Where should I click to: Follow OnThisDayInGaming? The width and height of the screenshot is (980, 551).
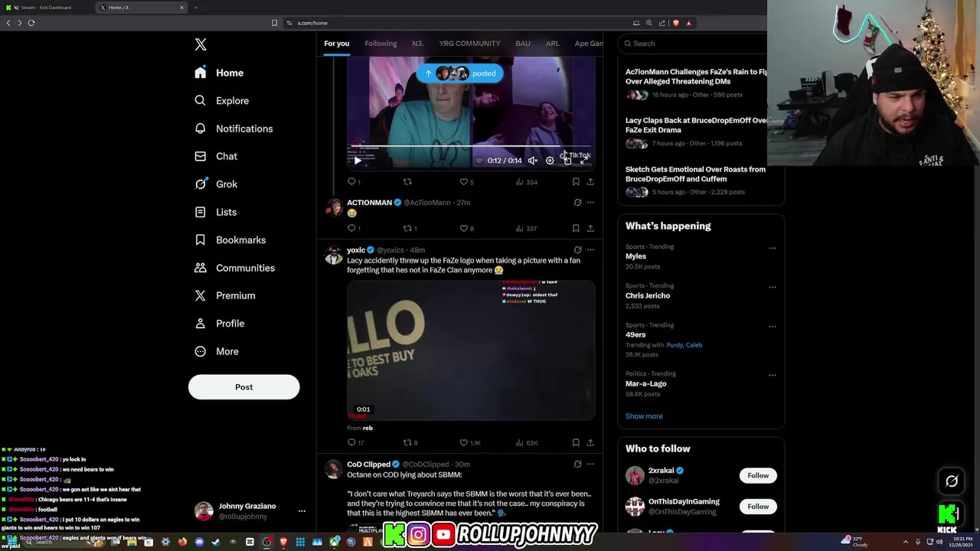758,507
